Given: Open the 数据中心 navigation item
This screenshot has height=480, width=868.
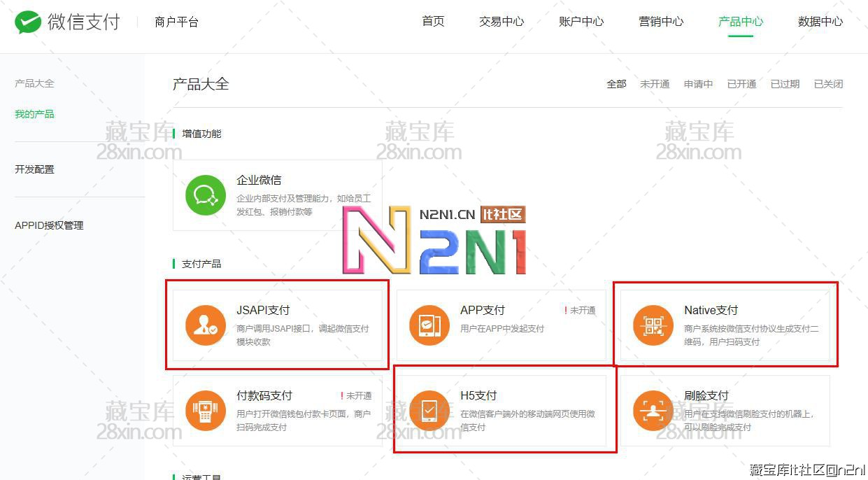Looking at the screenshot, I should click(x=820, y=22).
